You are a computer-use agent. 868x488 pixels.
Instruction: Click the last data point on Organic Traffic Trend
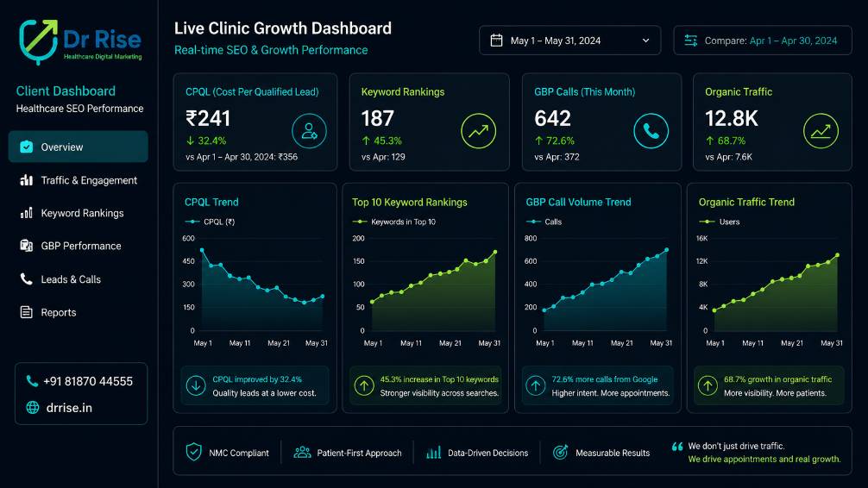tap(838, 255)
